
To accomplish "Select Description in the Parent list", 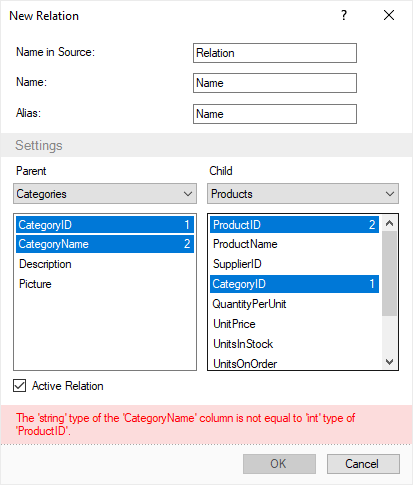I will (x=105, y=264).
